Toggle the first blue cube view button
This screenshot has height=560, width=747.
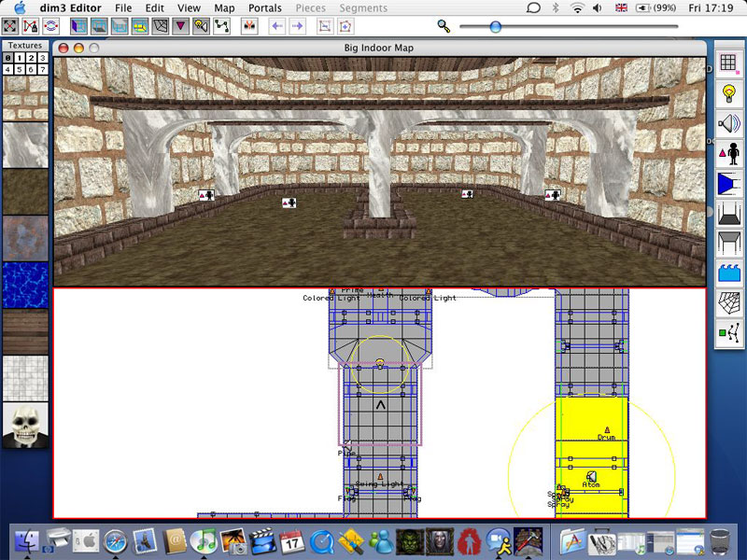coord(77,26)
